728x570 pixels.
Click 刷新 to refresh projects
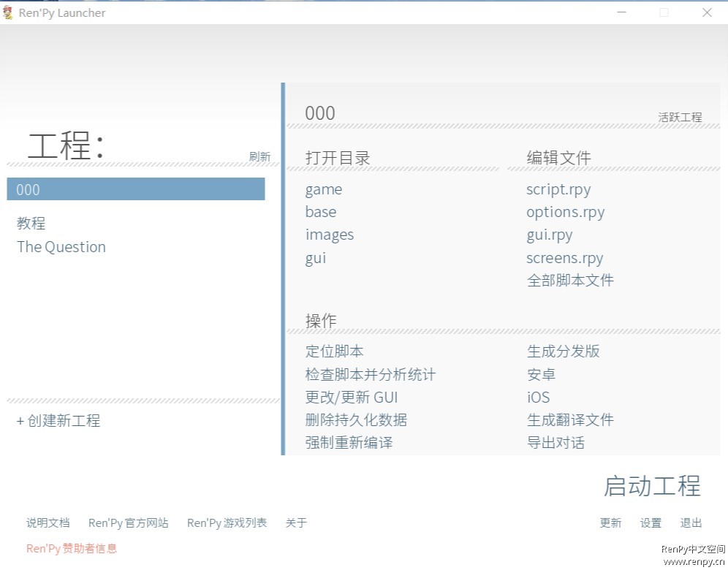[259, 156]
